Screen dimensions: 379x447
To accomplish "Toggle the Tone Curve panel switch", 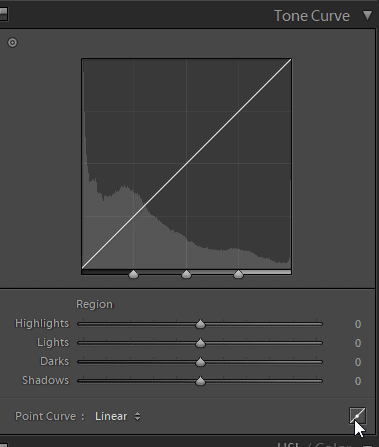I will (x=3, y=14).
